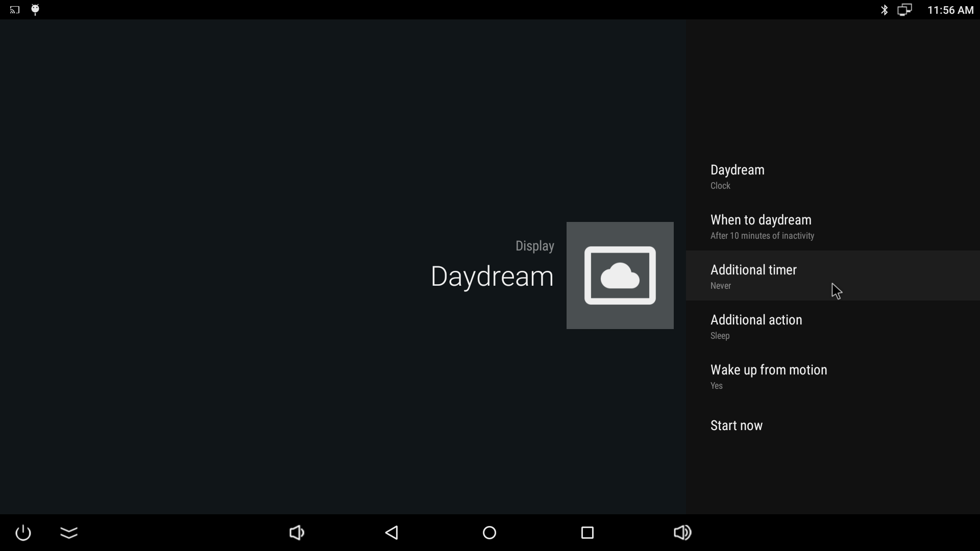The image size is (980, 551).
Task: Click the Daydream cloud icon tile
Action: click(620, 275)
